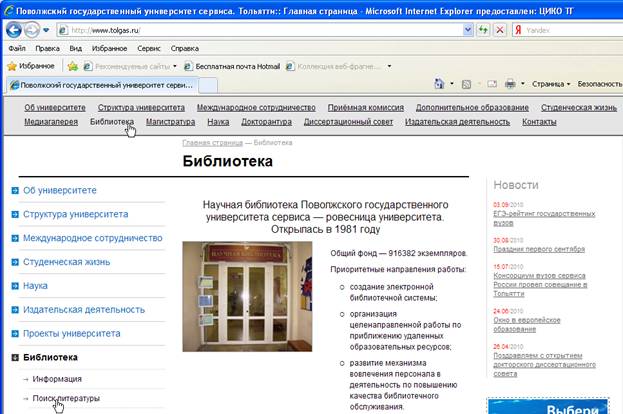Open top nav link Приёмная комиссия
The image size is (623, 414).
point(366,108)
